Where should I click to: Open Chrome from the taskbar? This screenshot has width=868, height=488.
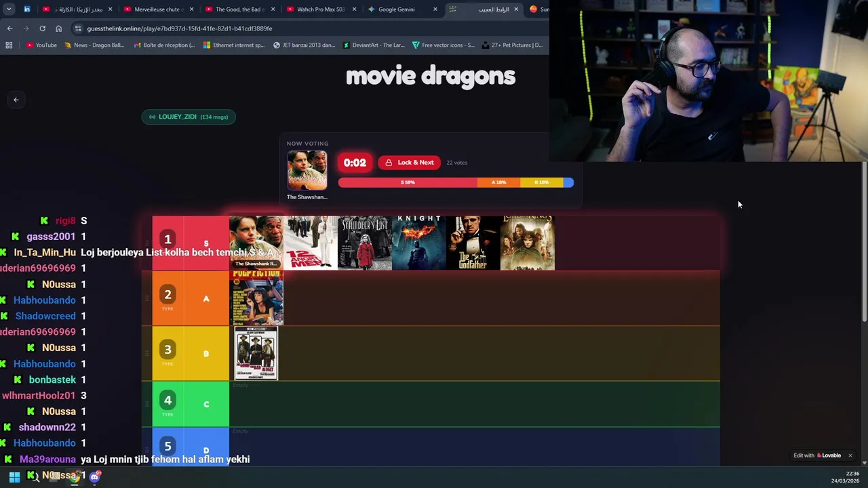tap(75, 476)
